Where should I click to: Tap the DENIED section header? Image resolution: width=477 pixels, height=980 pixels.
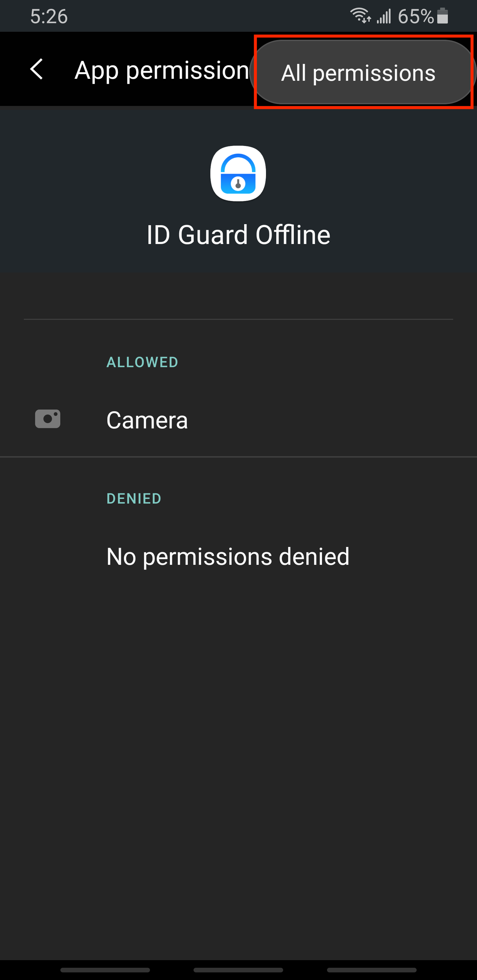coord(134,498)
